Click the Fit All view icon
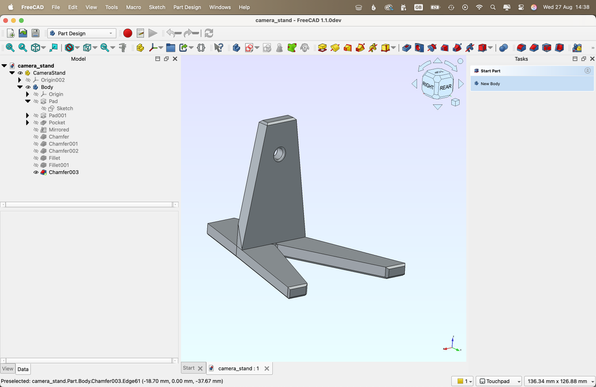Image resolution: width=596 pixels, height=387 pixels. (x=10, y=48)
